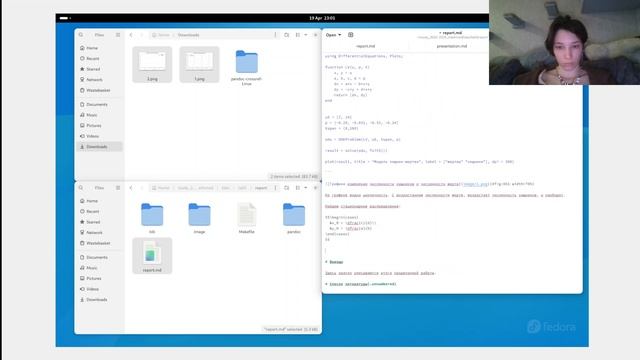Image resolution: width=640 pixels, height=360 pixels.
Task: Click the clock showing 19 Apr in top bar
Action: point(322,18)
